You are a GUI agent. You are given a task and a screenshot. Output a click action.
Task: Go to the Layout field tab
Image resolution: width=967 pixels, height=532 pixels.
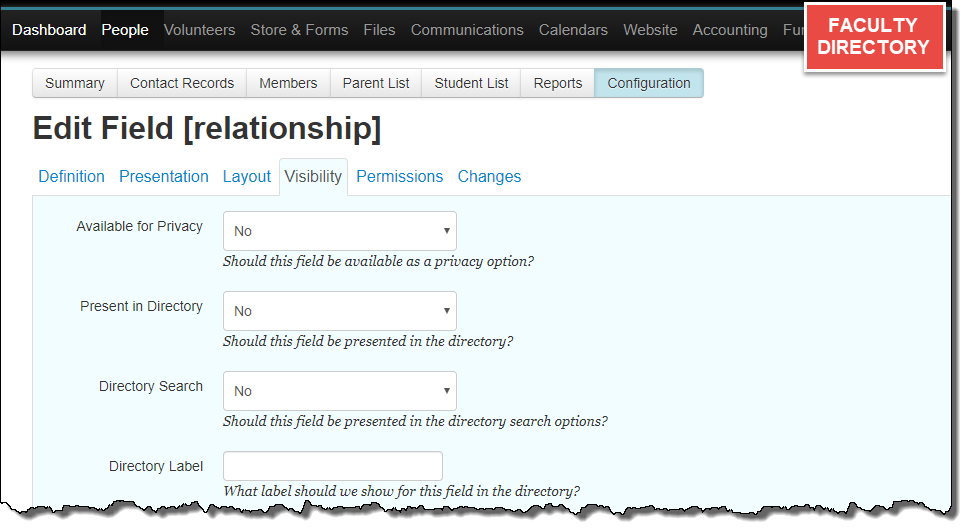pos(247,177)
